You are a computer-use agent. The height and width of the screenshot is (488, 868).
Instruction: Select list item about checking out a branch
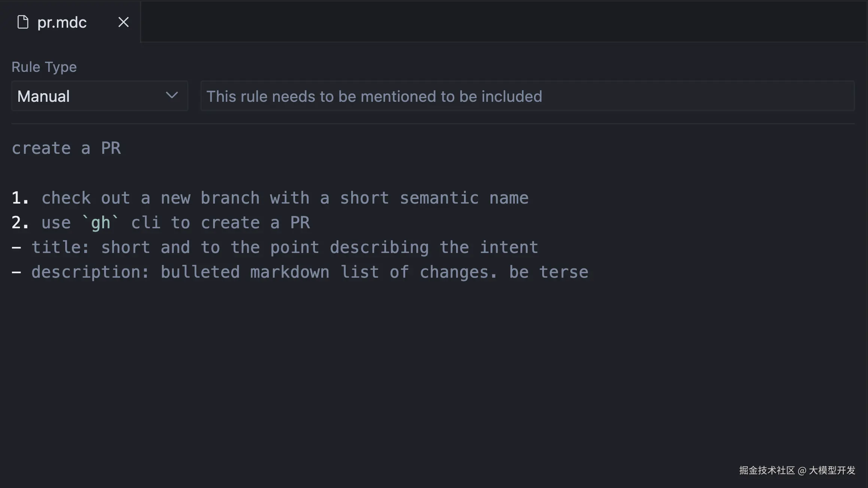(x=270, y=198)
